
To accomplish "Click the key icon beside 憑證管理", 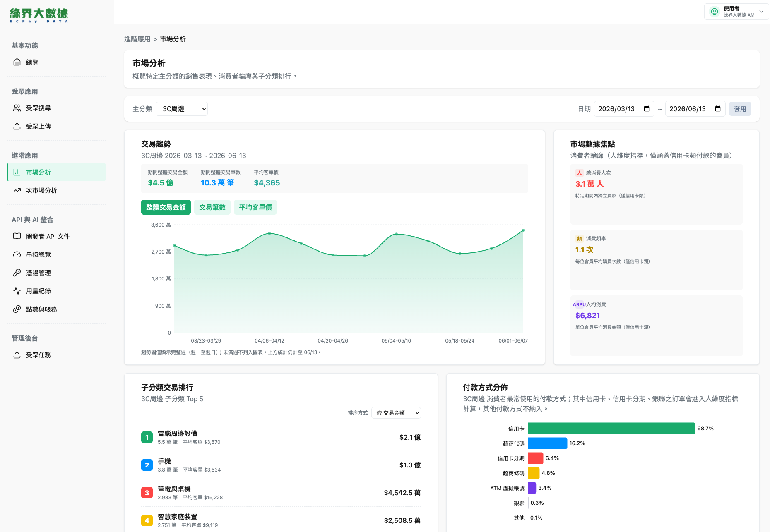I will pyautogui.click(x=17, y=273).
